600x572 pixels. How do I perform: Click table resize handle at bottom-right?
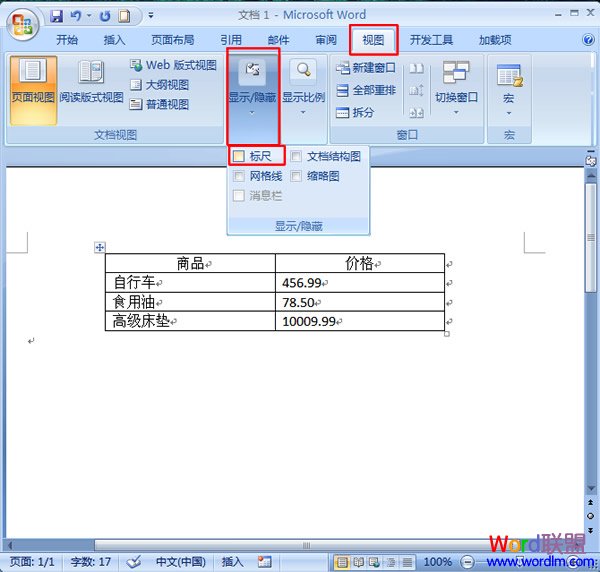[447, 334]
